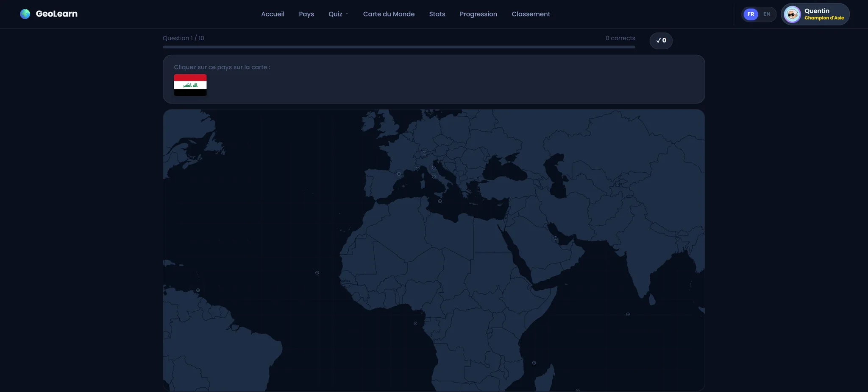Open Carte du Monde page
Viewport: 868px width, 392px height.
click(x=389, y=14)
